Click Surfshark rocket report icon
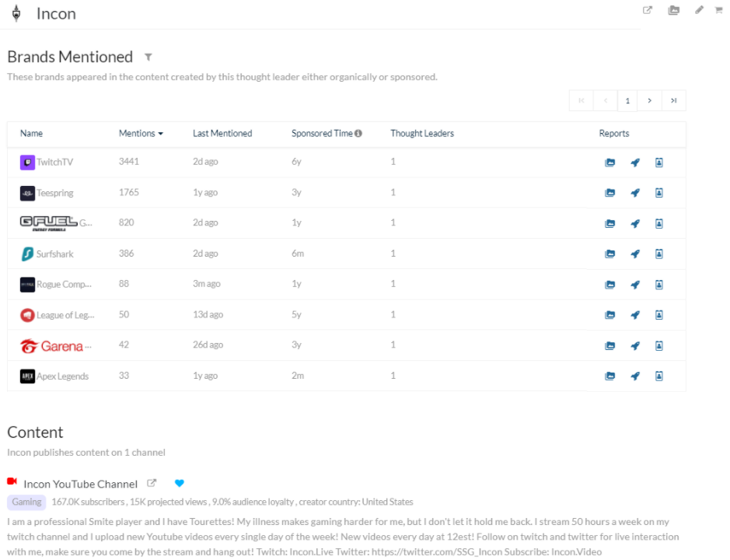730x560 pixels. (x=635, y=254)
